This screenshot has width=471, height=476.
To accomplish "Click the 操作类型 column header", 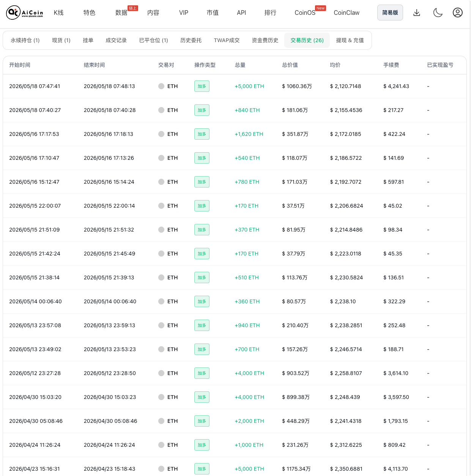I will coord(205,65).
